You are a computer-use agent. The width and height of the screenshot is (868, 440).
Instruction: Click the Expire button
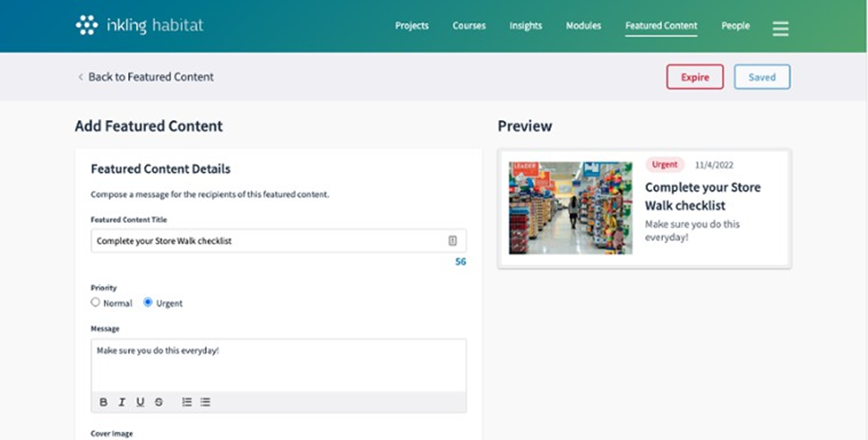click(x=695, y=77)
